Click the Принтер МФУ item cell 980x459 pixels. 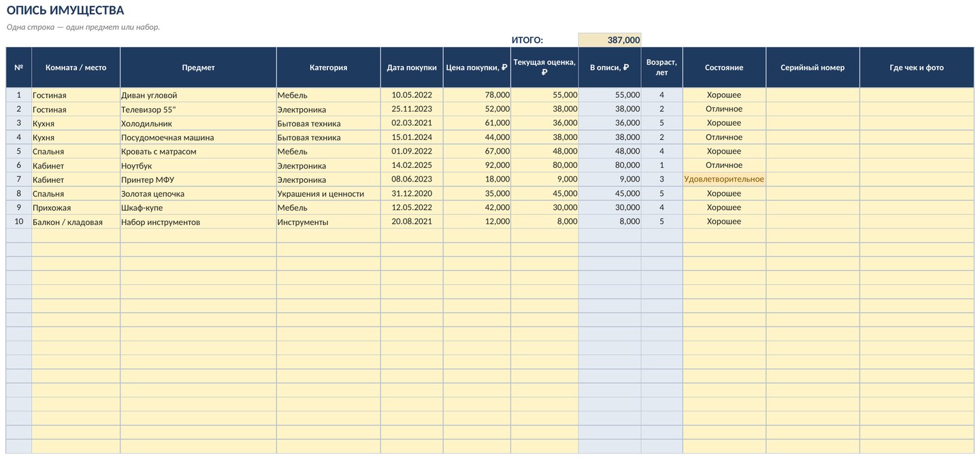[198, 180]
